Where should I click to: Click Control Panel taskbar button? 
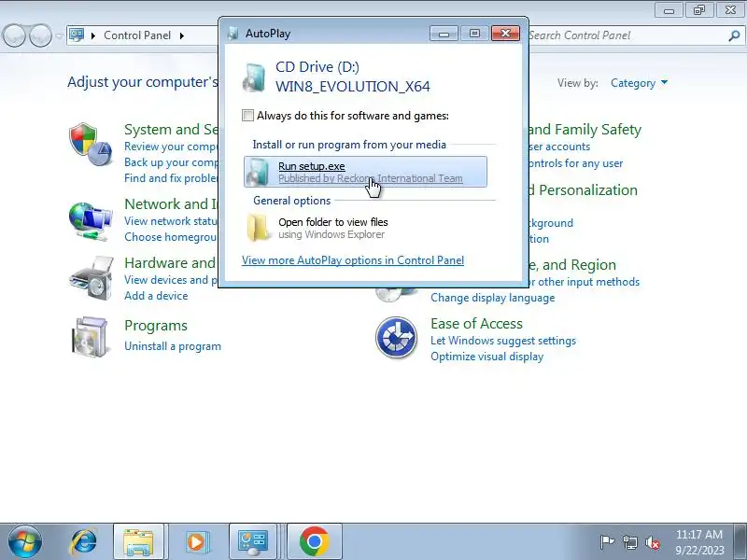click(253, 541)
